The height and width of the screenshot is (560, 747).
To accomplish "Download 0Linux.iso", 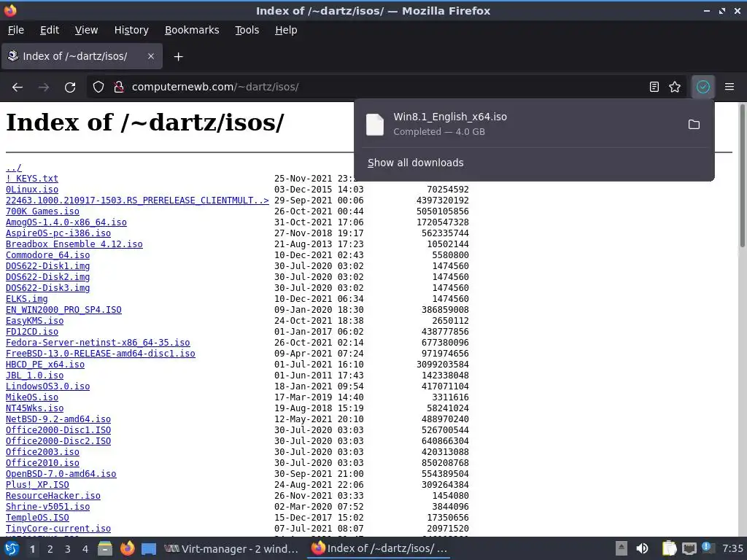I will [x=32, y=190].
